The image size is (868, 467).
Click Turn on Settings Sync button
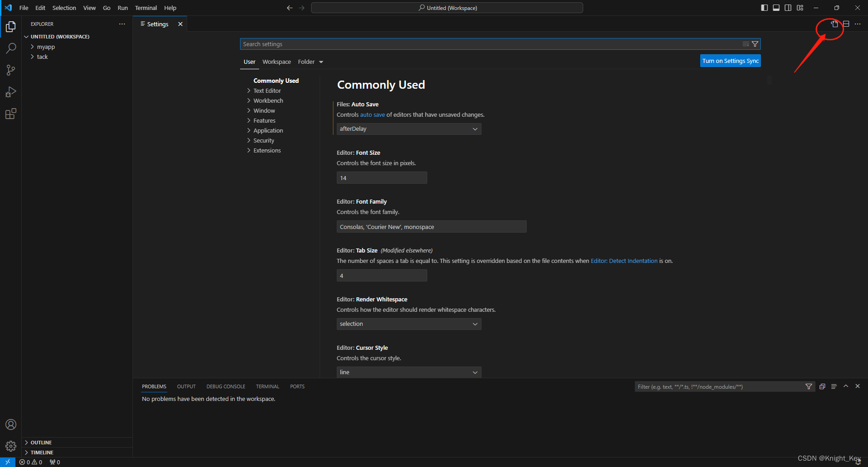731,61
